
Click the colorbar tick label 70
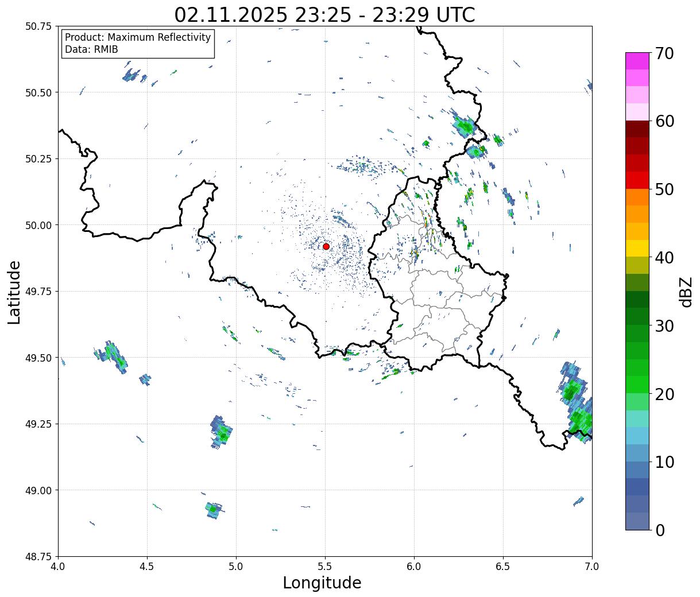[x=665, y=53]
